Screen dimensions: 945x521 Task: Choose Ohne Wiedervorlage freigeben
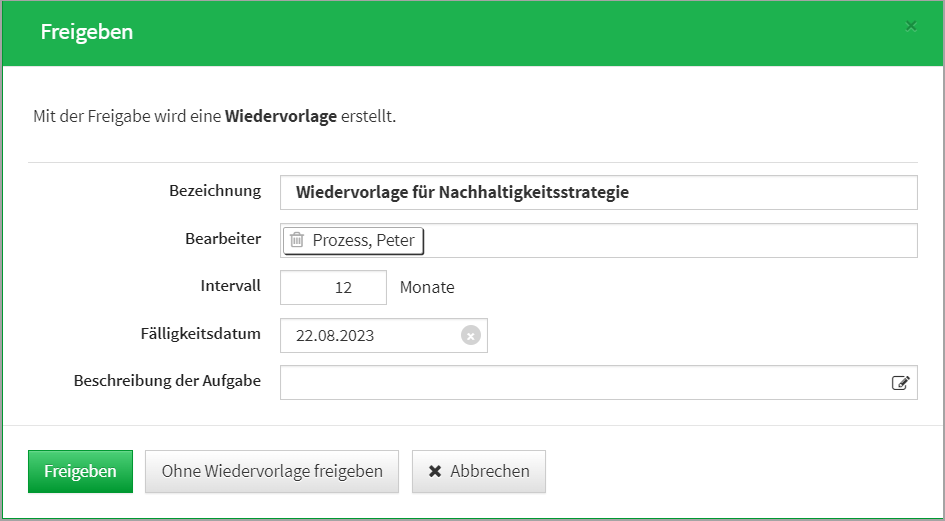[272, 471]
